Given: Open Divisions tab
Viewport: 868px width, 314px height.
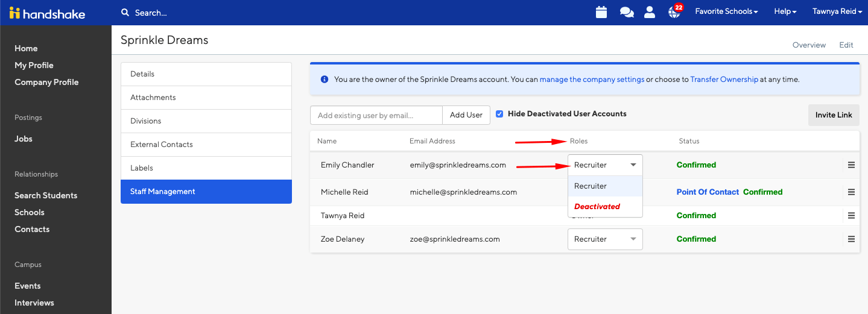Looking at the screenshot, I should tap(206, 121).
